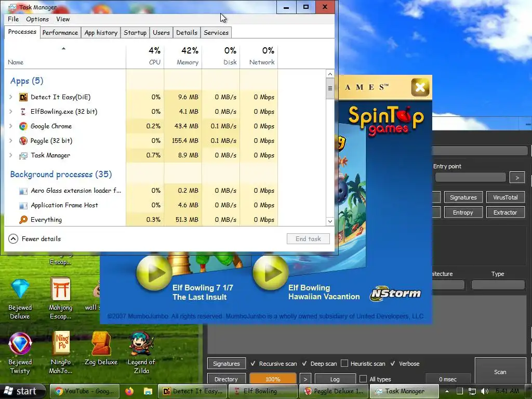Click the volume speaker tray icon
The image size is (532, 399).
tap(485, 391)
